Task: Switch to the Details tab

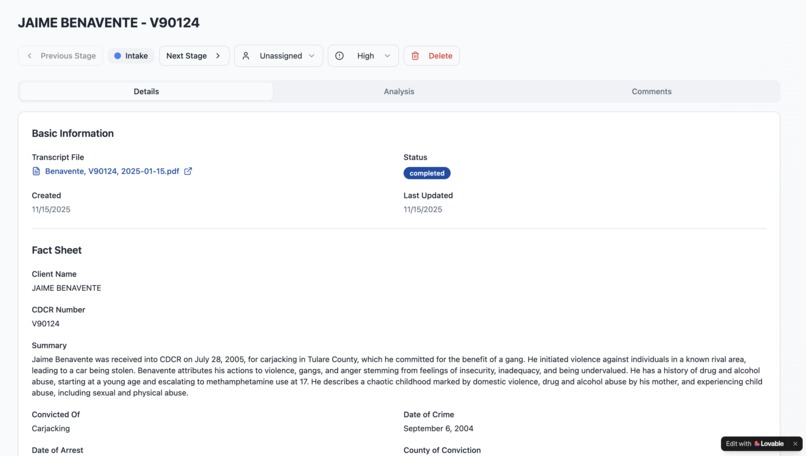Action: point(146,92)
